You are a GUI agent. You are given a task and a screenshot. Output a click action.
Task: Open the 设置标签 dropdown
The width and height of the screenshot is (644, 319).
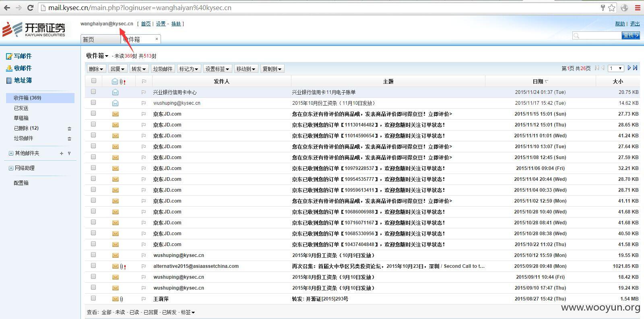[x=217, y=69]
